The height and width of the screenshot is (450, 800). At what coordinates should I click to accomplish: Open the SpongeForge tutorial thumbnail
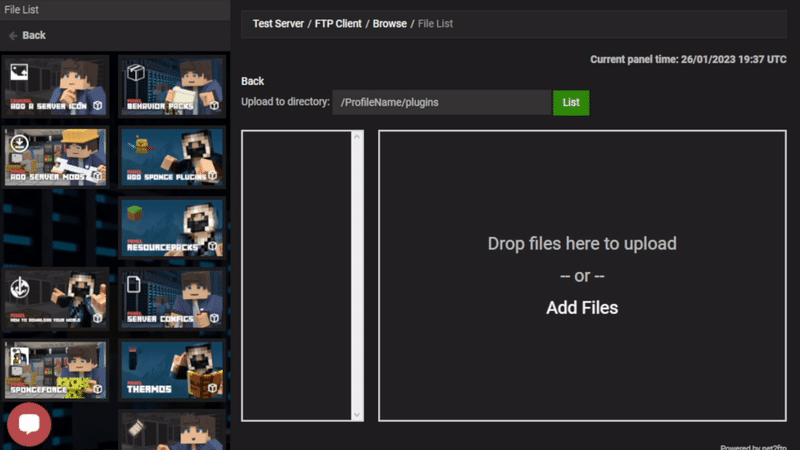pyautogui.click(x=56, y=369)
